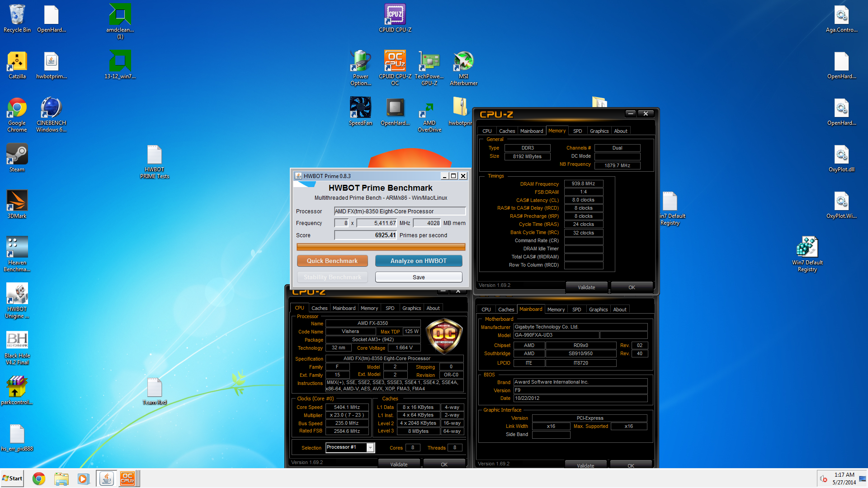Open Aga.Contro... file icon
Screen dimensions: 868x488
[x=841, y=19]
